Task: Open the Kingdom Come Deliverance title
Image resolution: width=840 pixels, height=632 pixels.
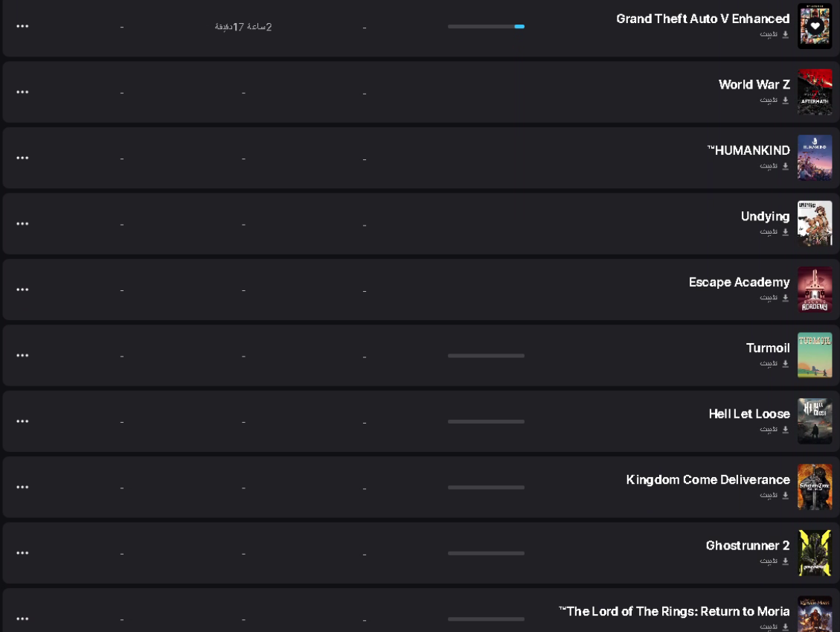Action: (708, 479)
